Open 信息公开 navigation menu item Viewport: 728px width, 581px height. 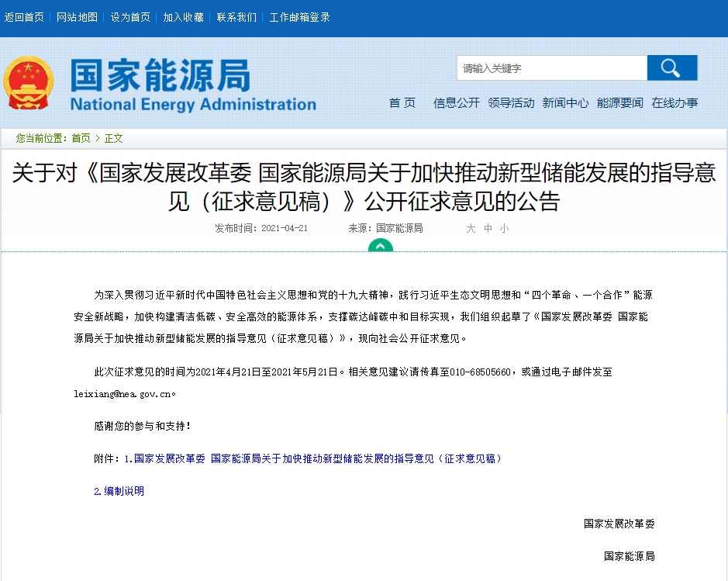coord(457,102)
